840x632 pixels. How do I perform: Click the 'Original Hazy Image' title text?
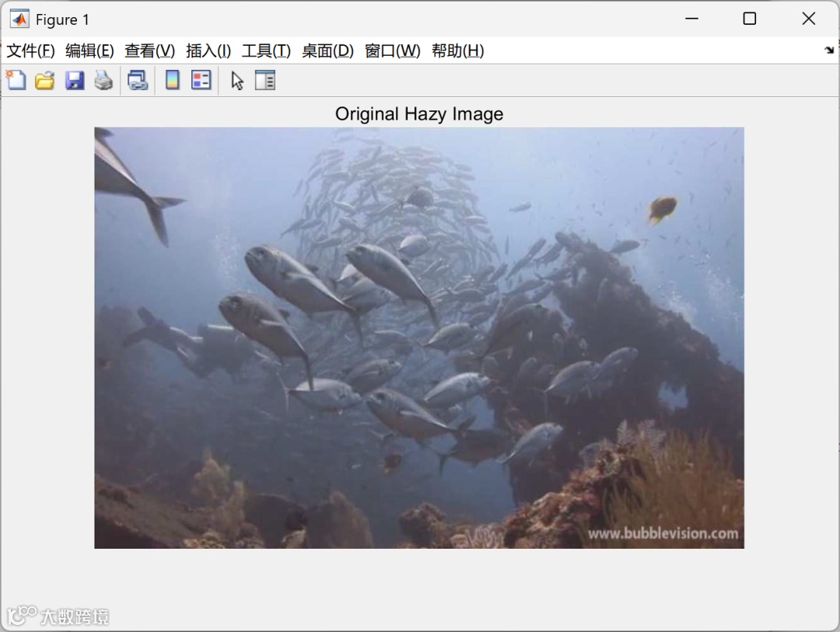tap(419, 113)
